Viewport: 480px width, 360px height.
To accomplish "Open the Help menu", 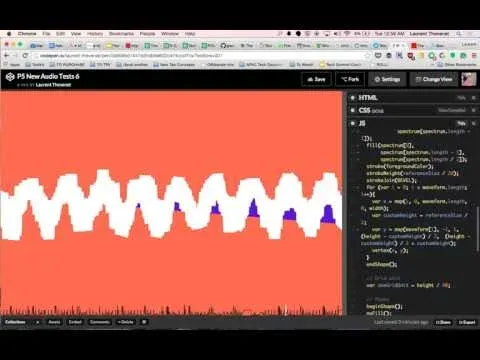I will click(x=190, y=34).
